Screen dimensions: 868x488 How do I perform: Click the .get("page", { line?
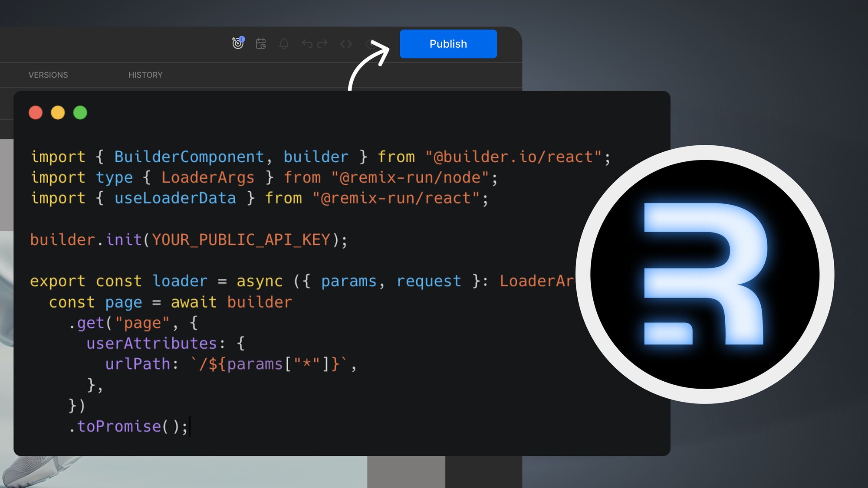tap(133, 323)
